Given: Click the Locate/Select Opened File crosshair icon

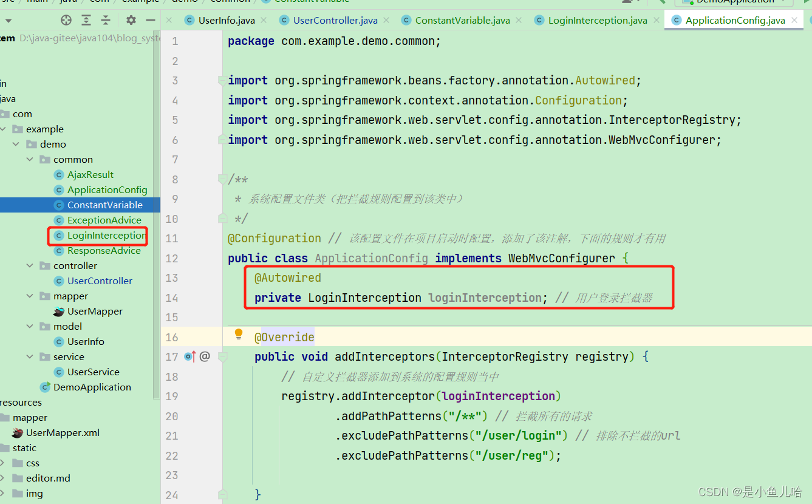Looking at the screenshot, I should [x=66, y=20].
